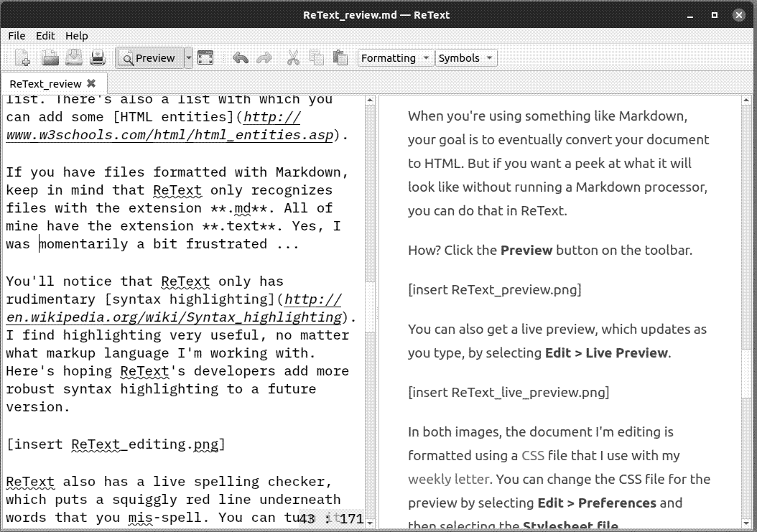757x532 pixels.
Task: Switch to fullscreen mode icon
Action: (x=205, y=58)
